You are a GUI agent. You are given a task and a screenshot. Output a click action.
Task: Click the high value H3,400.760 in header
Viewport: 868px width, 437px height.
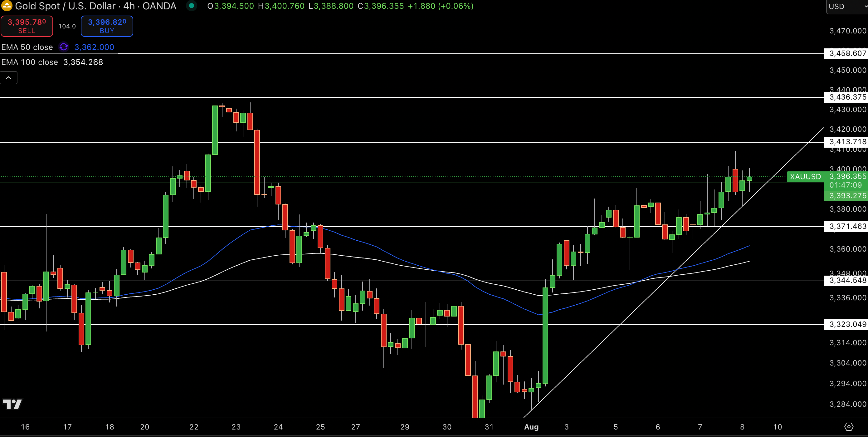(281, 6)
